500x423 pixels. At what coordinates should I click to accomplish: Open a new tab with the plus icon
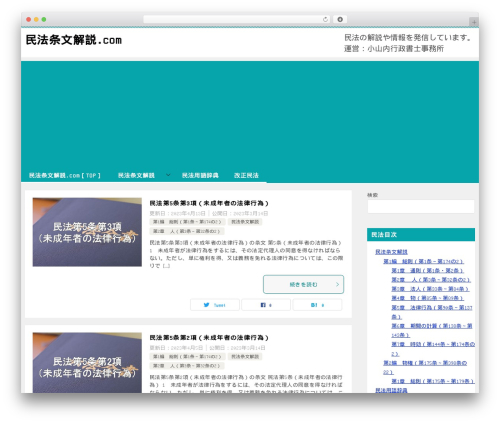pyautogui.click(x=474, y=22)
